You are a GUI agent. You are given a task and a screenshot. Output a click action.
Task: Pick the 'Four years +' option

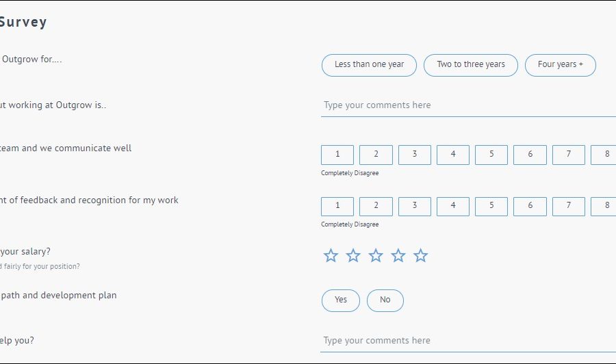[x=561, y=65]
